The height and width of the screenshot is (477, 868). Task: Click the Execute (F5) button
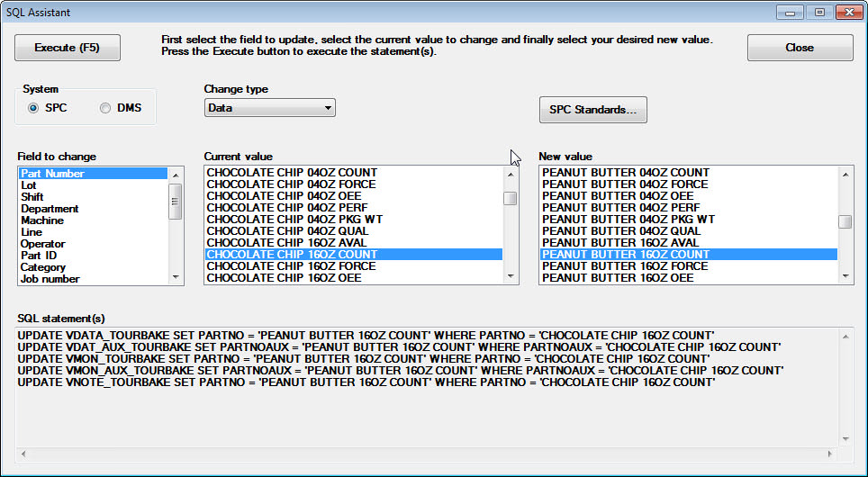(x=68, y=48)
